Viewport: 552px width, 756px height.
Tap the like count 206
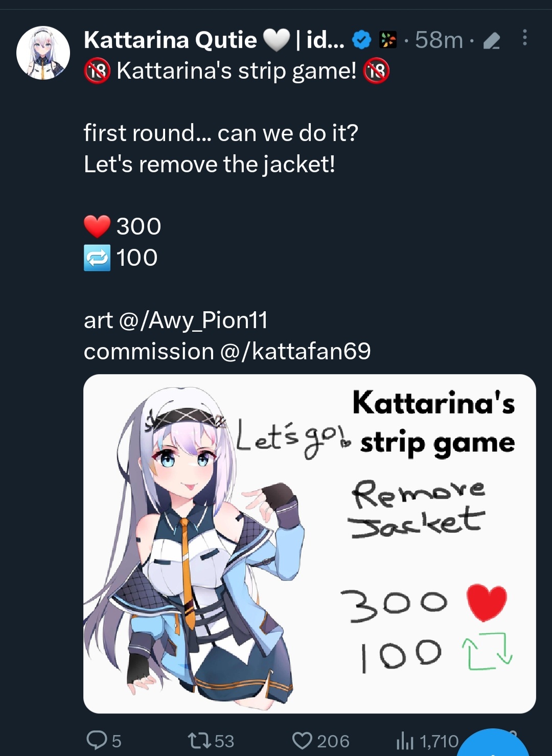(333, 741)
